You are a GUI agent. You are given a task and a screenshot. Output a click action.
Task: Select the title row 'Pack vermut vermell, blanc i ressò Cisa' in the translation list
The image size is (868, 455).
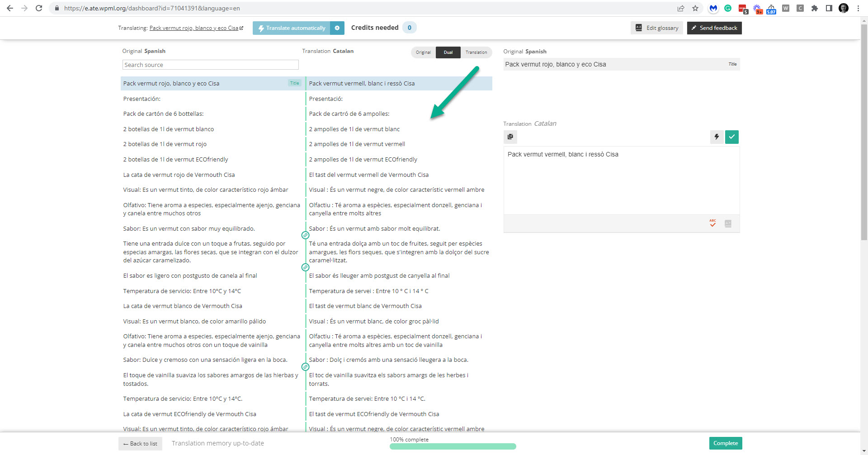399,83
